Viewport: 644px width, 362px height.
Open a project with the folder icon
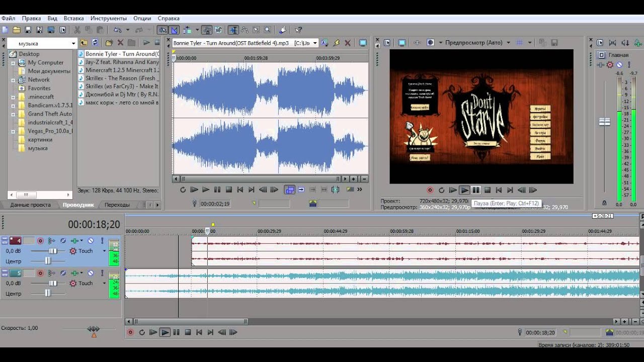pyautogui.click(x=17, y=30)
